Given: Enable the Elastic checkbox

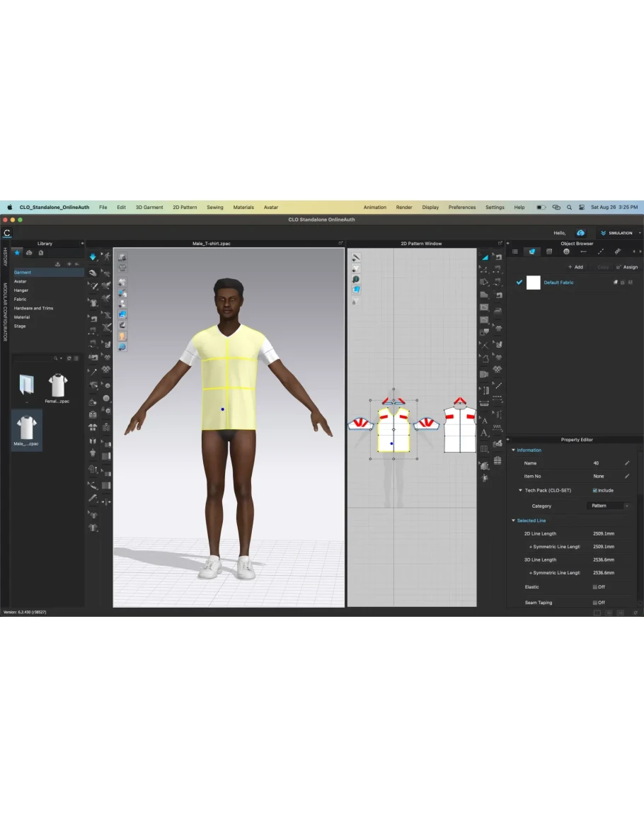Looking at the screenshot, I should pyautogui.click(x=594, y=587).
